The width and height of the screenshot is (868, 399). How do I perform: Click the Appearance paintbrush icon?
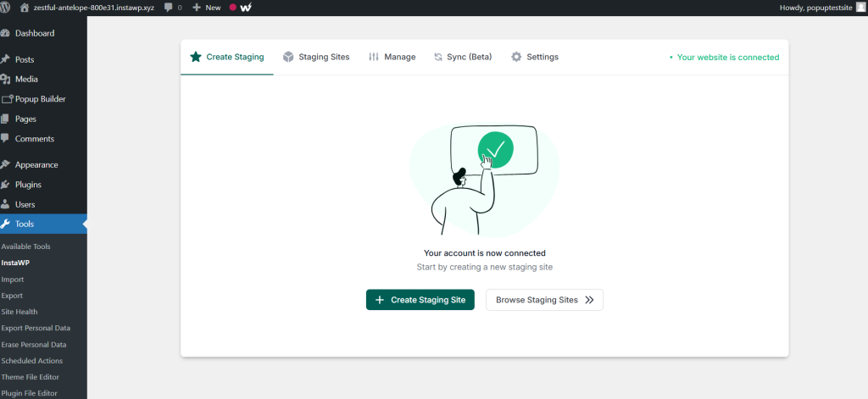[x=5, y=164]
